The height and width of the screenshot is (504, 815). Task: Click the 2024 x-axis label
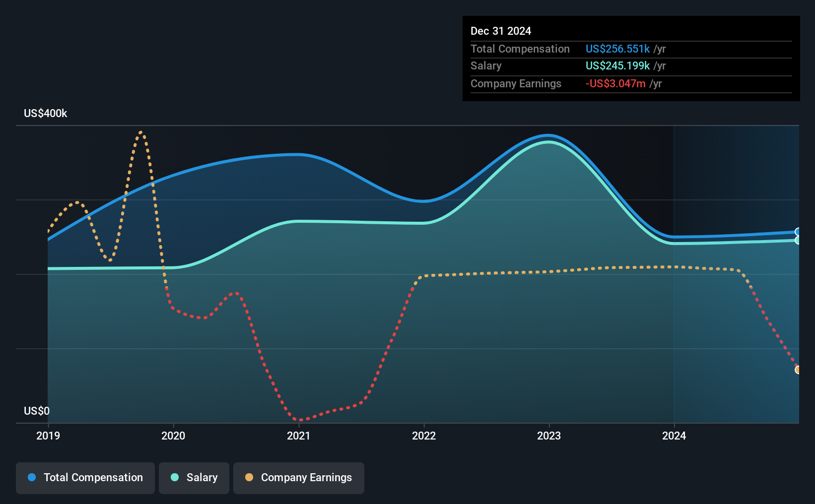pos(674,436)
